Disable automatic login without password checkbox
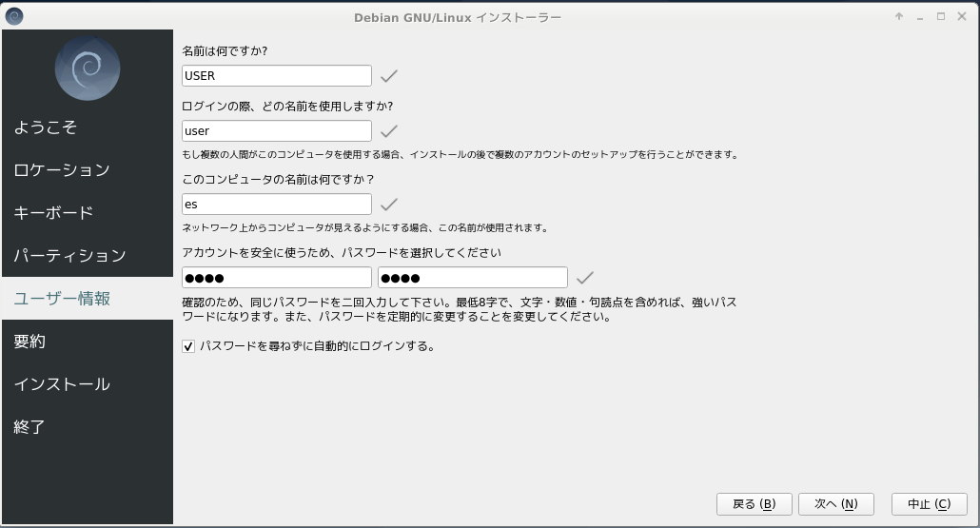 pyautogui.click(x=188, y=346)
